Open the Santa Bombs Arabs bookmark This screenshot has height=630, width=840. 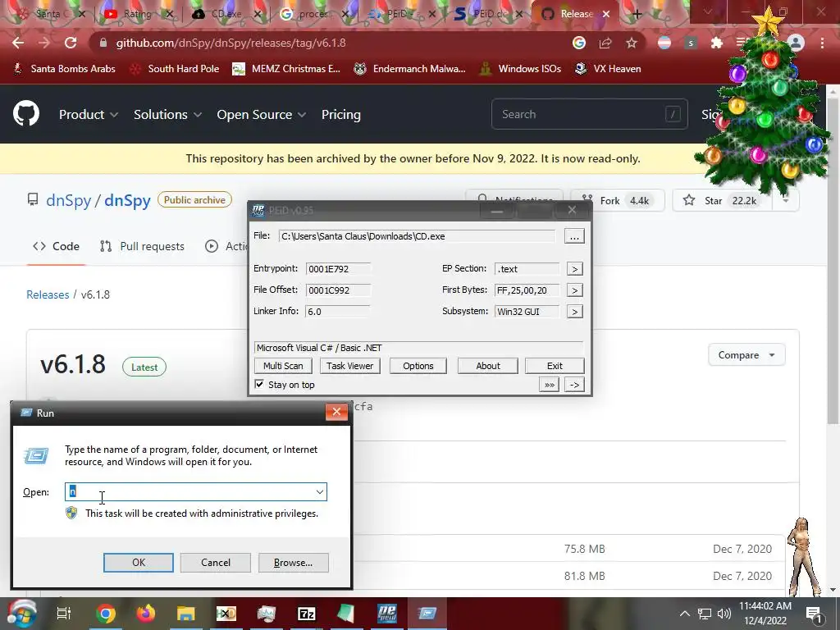tap(64, 69)
